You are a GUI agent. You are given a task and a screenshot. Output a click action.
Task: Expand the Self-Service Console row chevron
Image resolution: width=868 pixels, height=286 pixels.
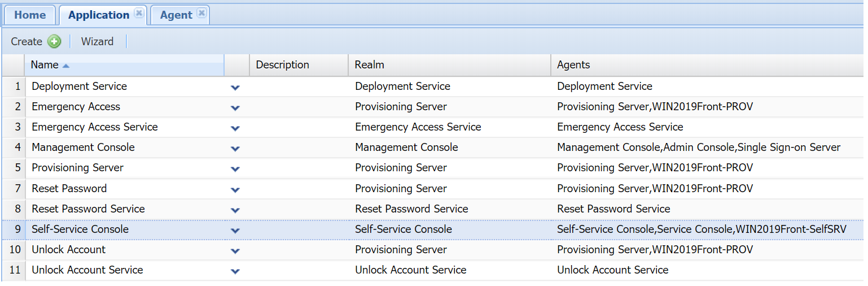point(235,231)
